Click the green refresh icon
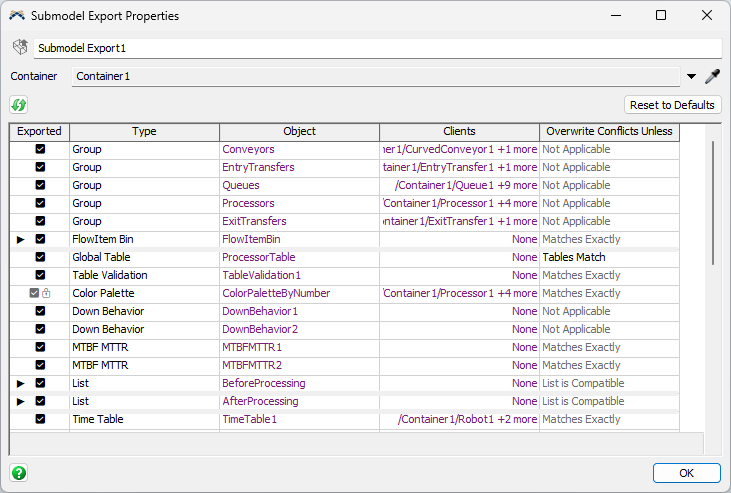Viewport: 731px width, 493px height. [19, 105]
